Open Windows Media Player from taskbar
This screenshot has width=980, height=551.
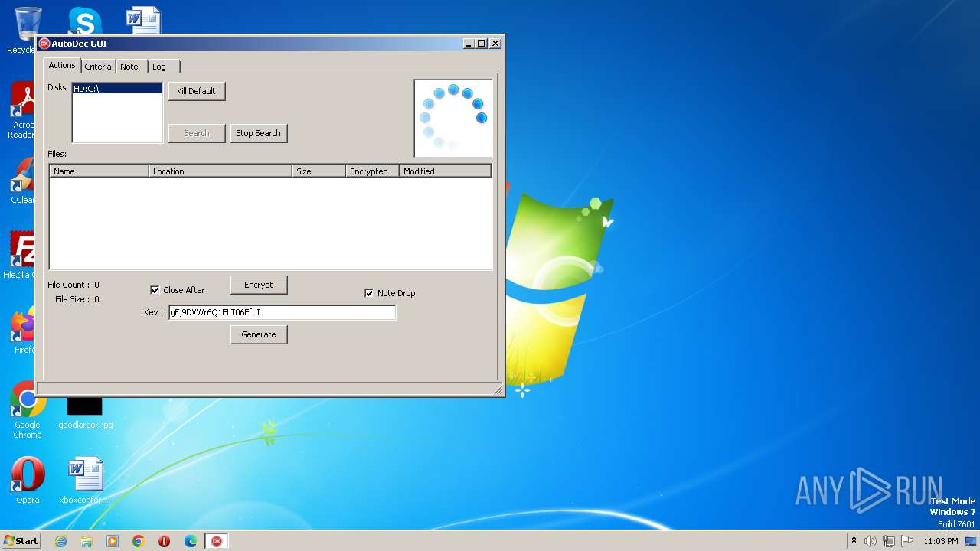pyautogui.click(x=113, y=541)
